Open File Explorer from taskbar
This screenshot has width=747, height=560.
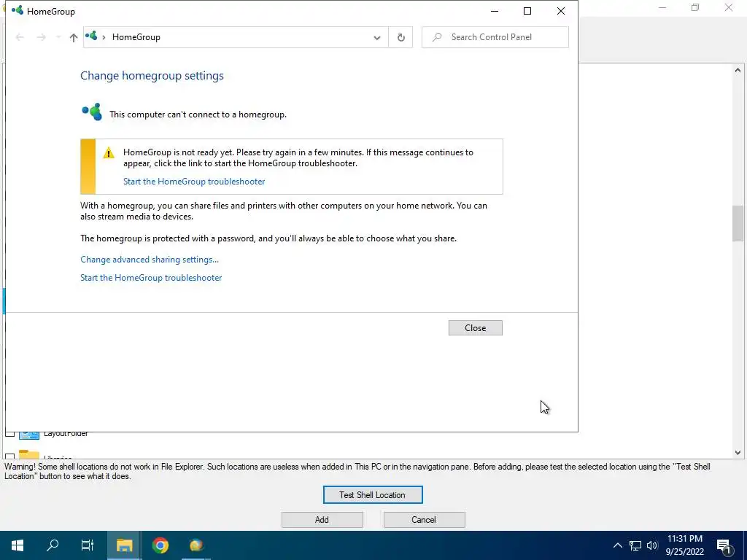tap(124, 545)
